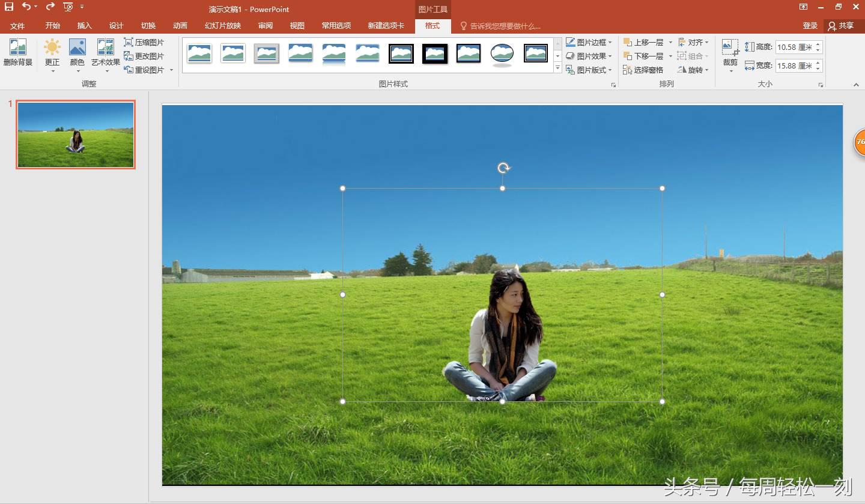Screen dimensions: 865x504
Task: Click the Reset Picture (重设图片) button
Action: [x=144, y=70]
